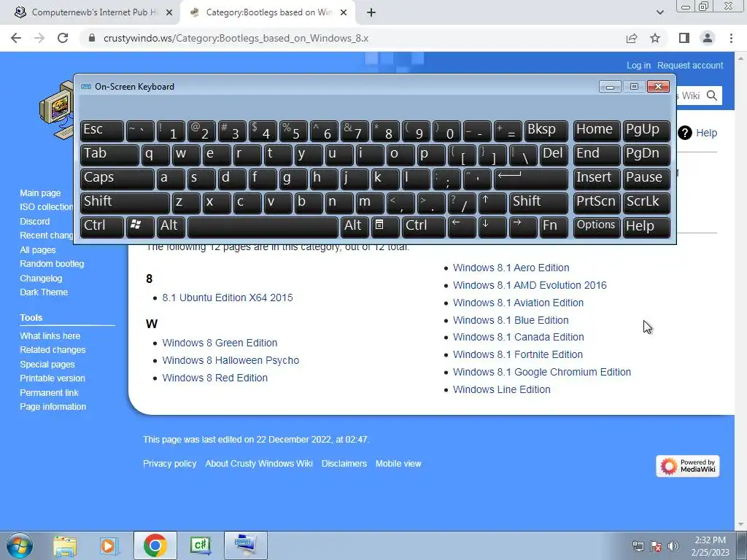Toggle the right Ctrl key
747x560 pixels.
[424, 226]
